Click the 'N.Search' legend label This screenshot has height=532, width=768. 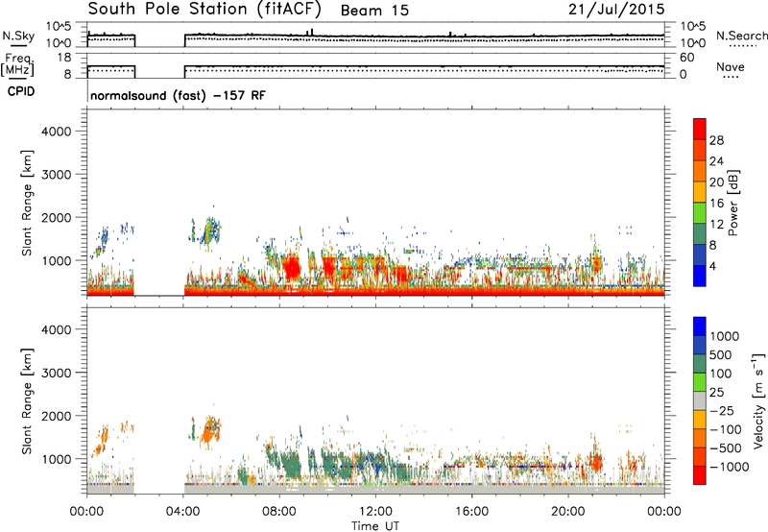pyautogui.click(x=741, y=36)
